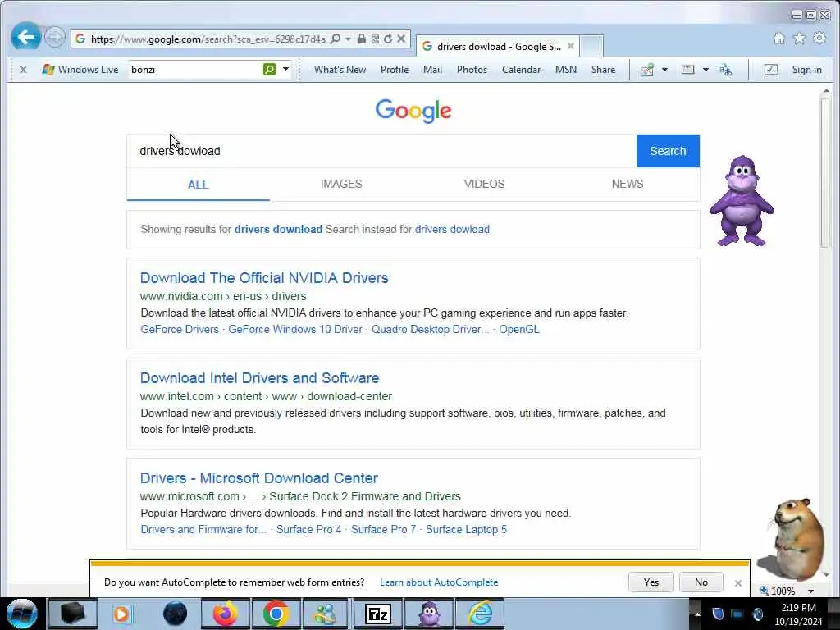Open Mail in Windows Live toolbar

point(432,70)
